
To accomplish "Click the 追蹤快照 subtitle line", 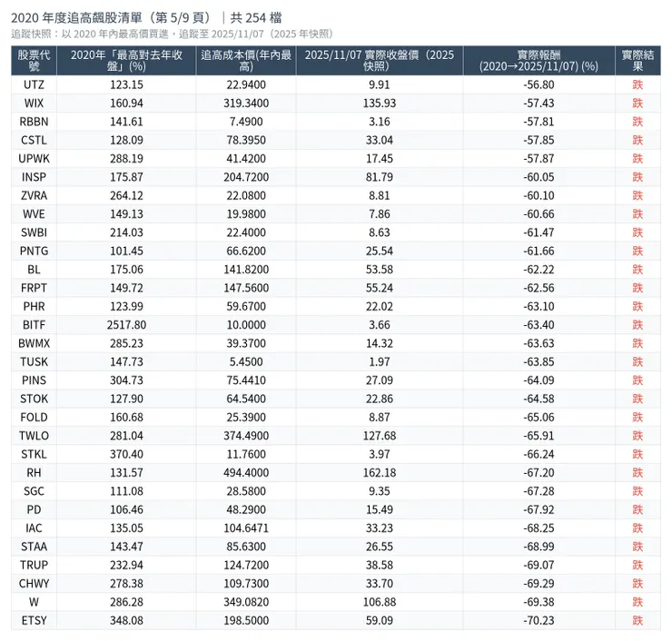I will click(173, 34).
